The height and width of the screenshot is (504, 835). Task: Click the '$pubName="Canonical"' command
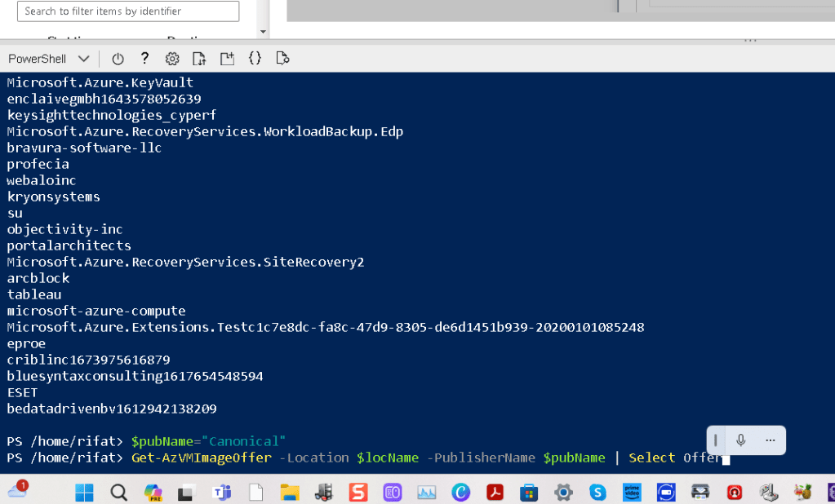(208, 441)
